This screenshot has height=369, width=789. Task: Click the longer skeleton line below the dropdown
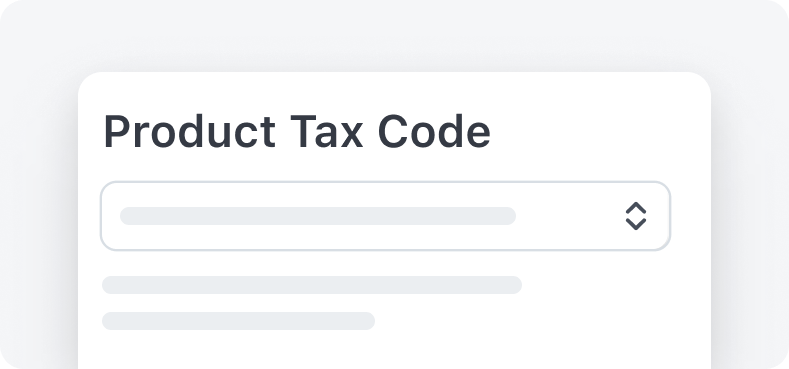point(312,285)
